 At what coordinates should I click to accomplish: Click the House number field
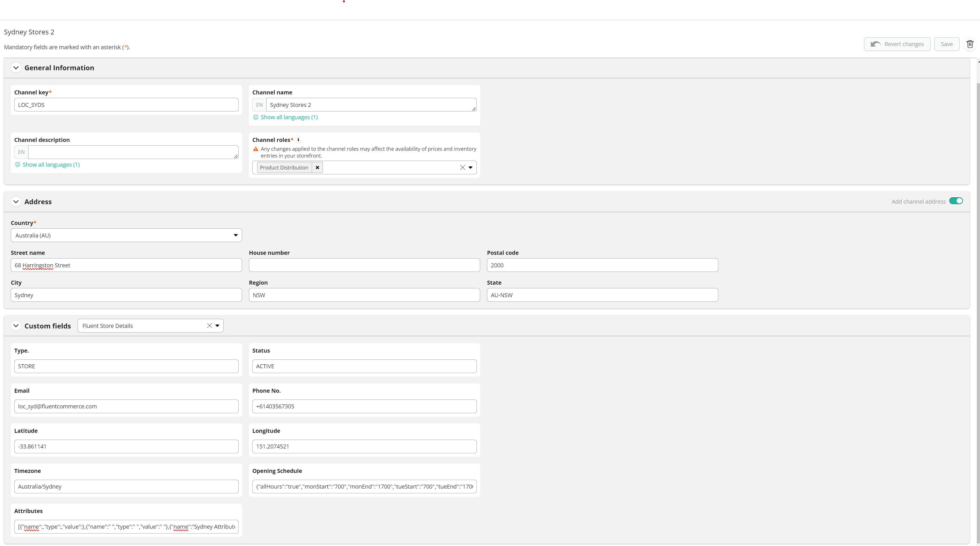[x=364, y=265]
